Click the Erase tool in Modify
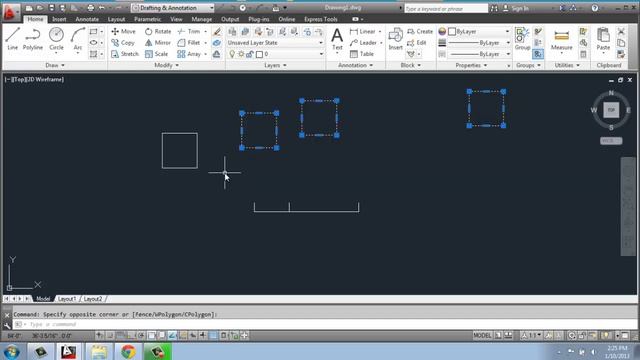640x360 pixels. [217, 31]
